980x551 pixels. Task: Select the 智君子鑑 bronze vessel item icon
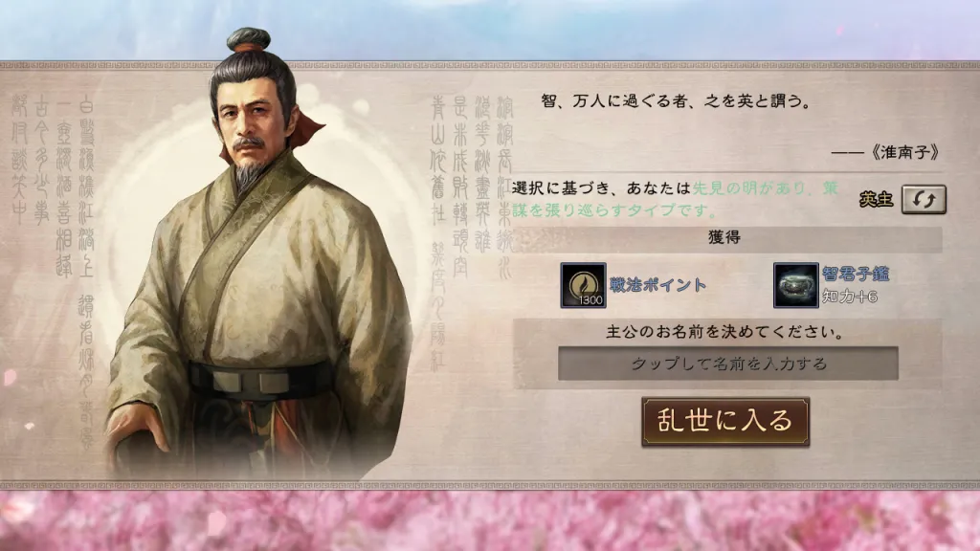[795, 285]
